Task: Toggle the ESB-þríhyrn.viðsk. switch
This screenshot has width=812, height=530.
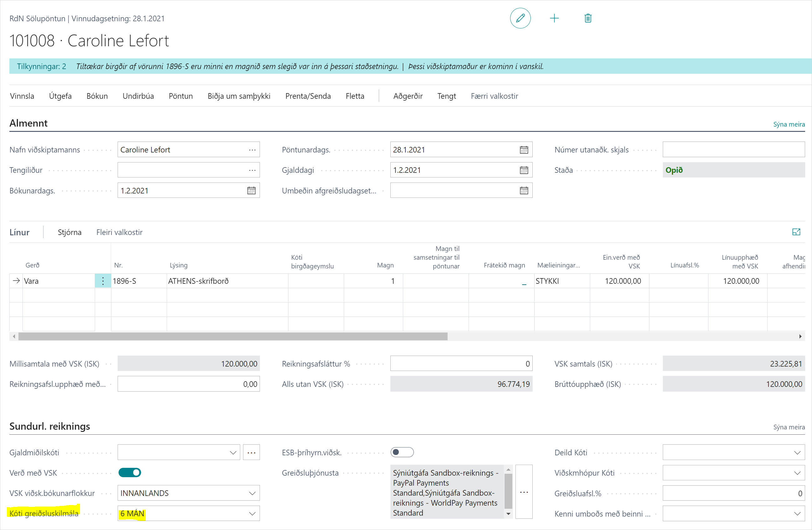Action: [402, 452]
